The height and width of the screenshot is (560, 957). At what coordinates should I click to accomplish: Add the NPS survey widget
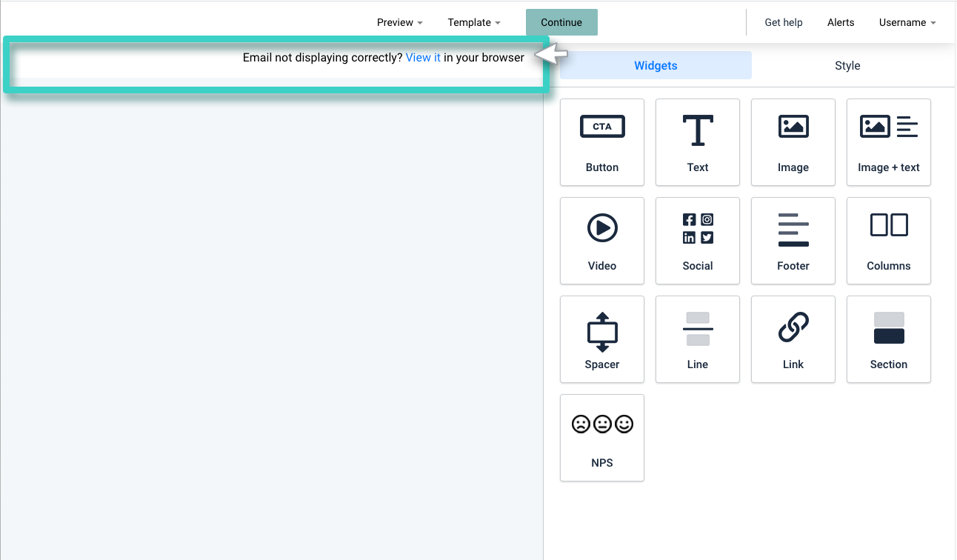point(602,438)
